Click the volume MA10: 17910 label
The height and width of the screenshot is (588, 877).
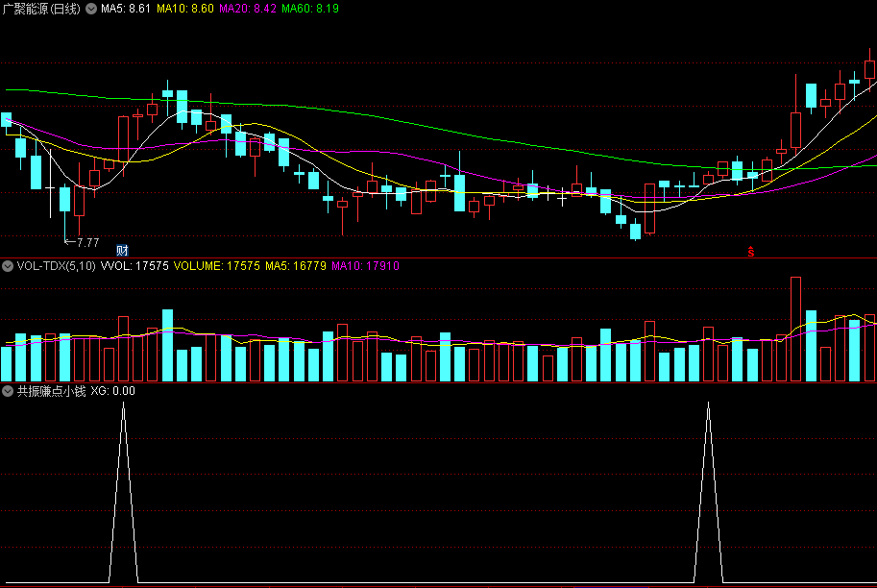(x=366, y=266)
